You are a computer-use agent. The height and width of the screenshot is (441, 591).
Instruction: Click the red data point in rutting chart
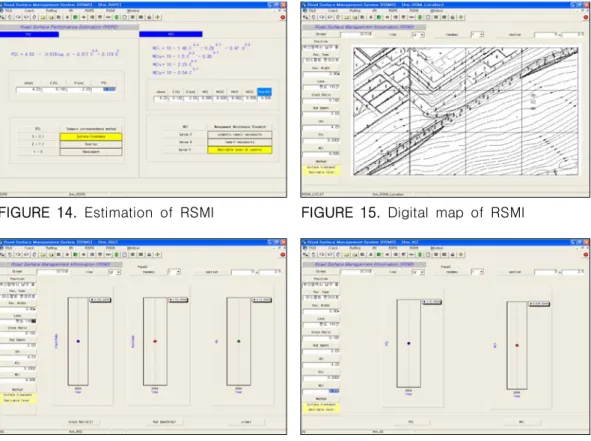point(155,341)
